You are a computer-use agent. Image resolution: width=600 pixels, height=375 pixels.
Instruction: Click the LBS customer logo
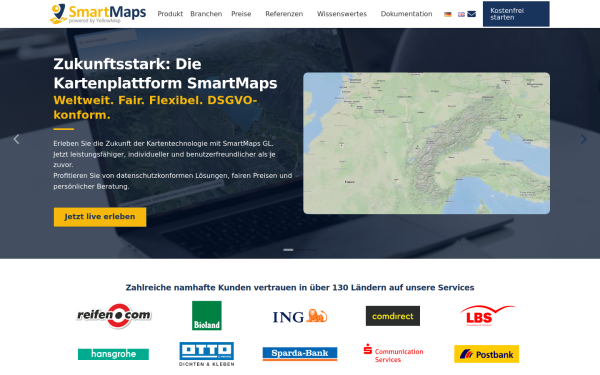pyautogui.click(x=487, y=316)
